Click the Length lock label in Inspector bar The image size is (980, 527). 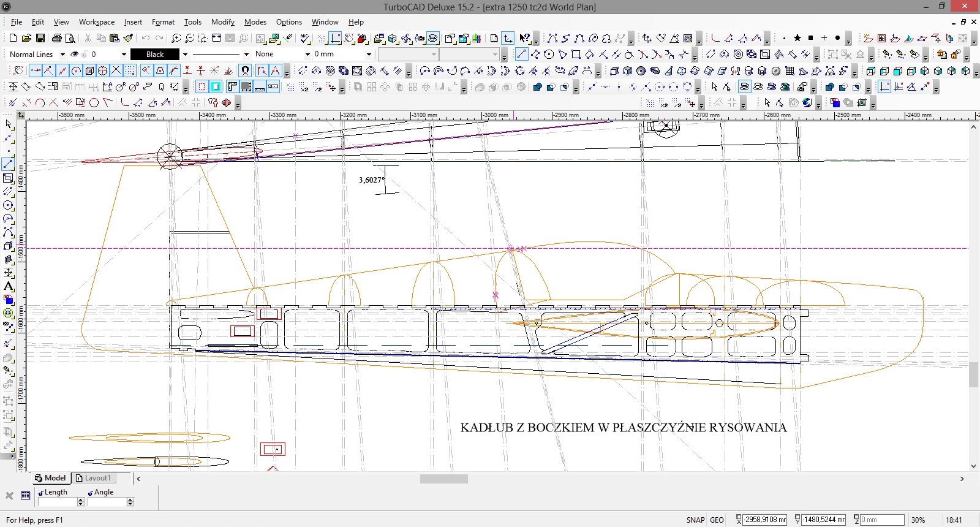click(x=53, y=492)
